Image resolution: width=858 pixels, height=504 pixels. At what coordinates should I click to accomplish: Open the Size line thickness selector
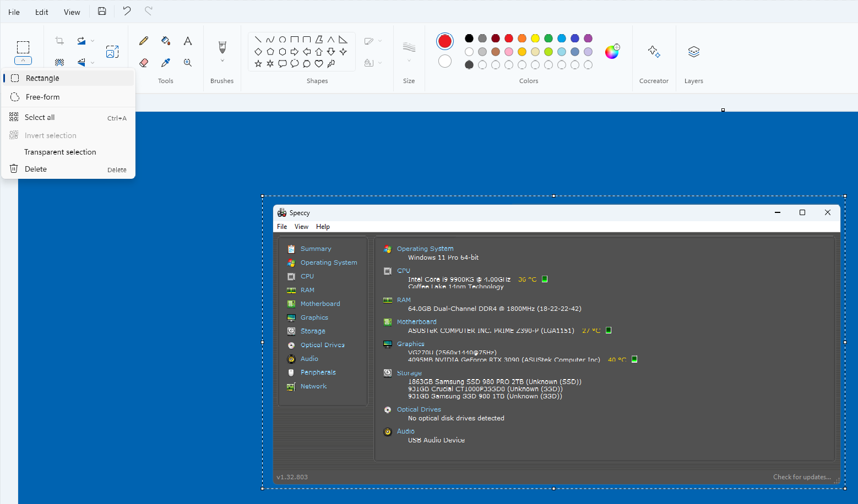point(409,51)
